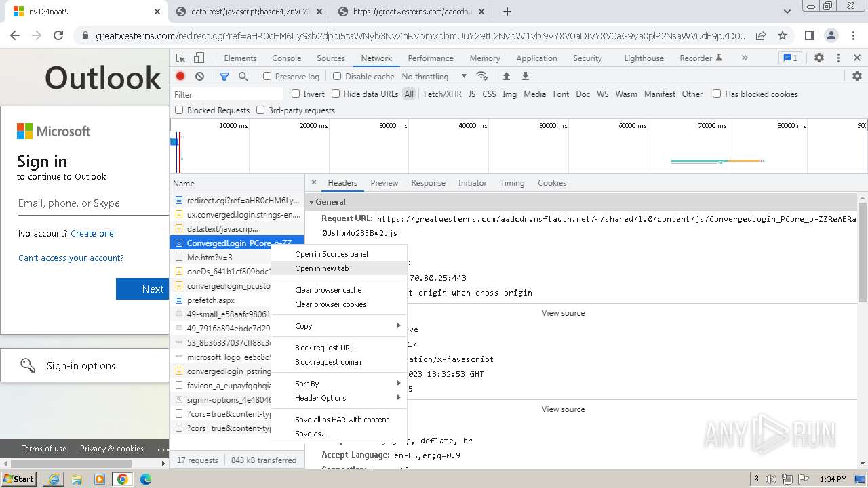Screen dimensions: 868x488
Task: Click the blue Next button
Action: pos(142,289)
